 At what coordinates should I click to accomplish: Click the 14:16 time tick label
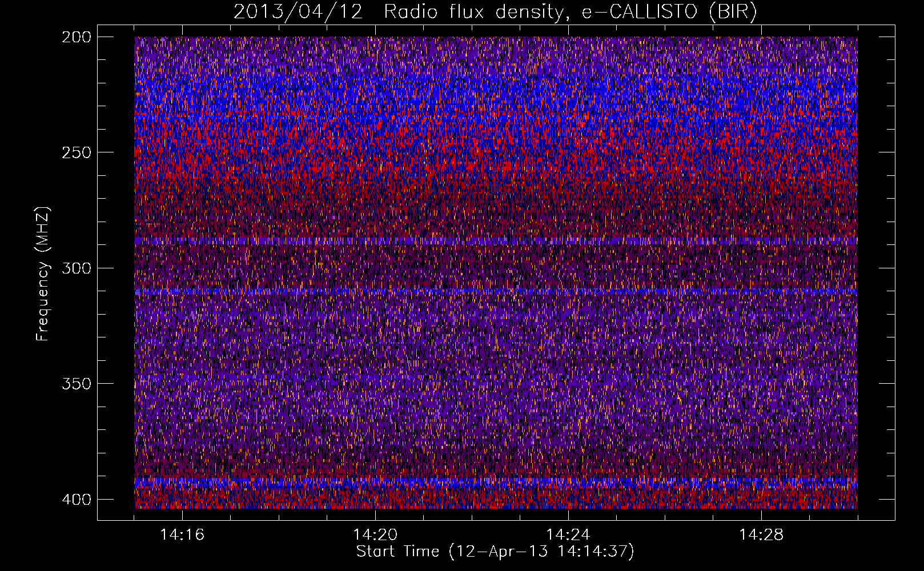182,535
